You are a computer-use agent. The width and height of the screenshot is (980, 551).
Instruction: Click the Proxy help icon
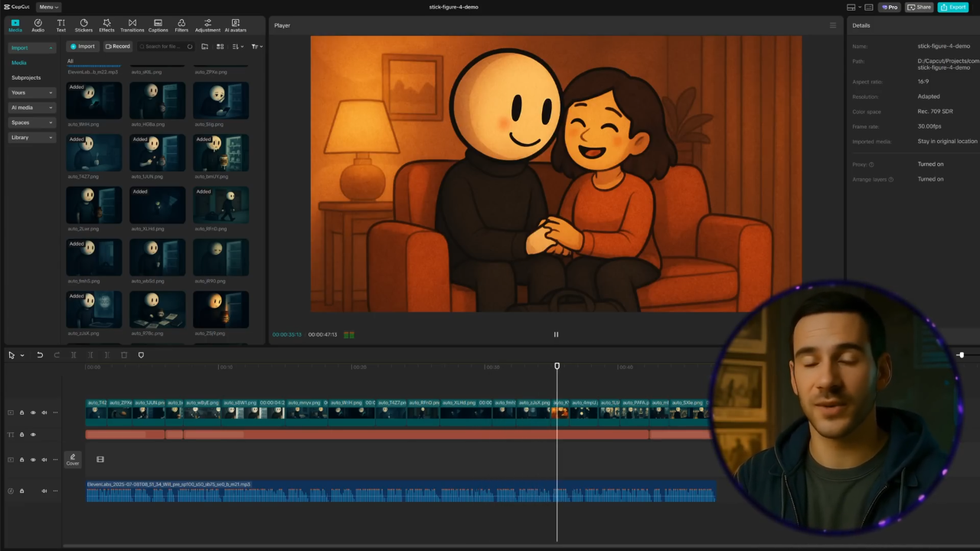coord(871,165)
